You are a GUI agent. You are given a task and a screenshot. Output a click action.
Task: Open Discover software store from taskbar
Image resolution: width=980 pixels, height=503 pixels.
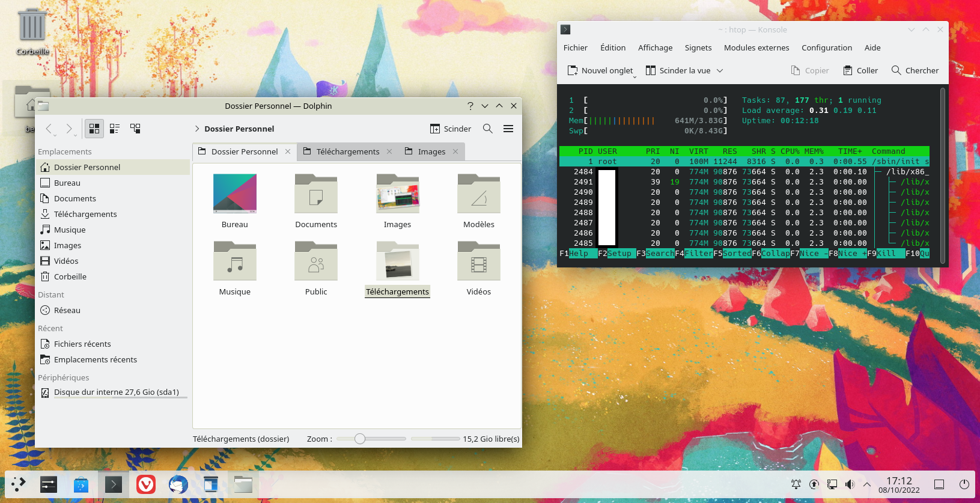point(81,484)
